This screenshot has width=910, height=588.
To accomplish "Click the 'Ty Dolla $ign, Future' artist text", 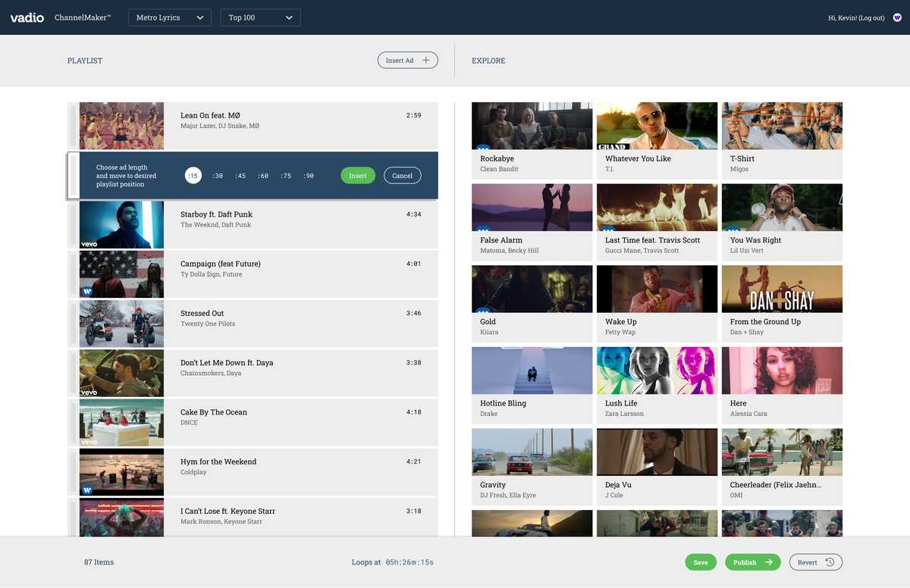I will [x=212, y=274].
